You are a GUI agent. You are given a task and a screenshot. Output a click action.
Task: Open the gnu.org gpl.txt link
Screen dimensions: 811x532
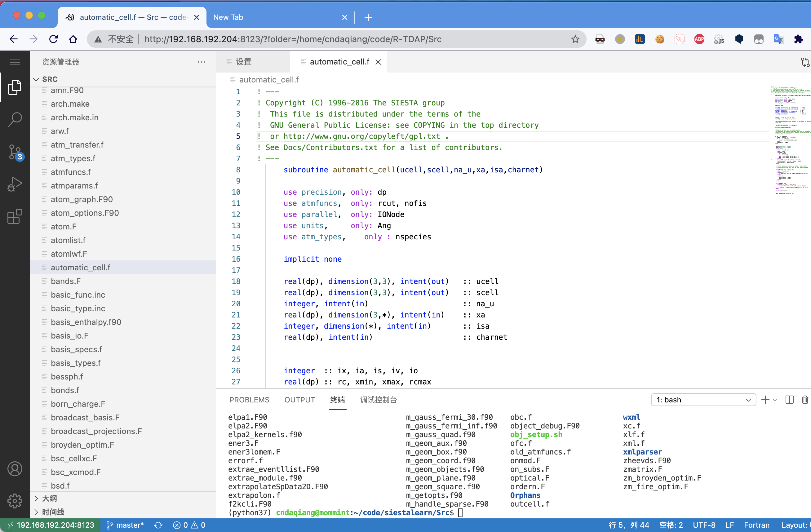[x=361, y=136]
